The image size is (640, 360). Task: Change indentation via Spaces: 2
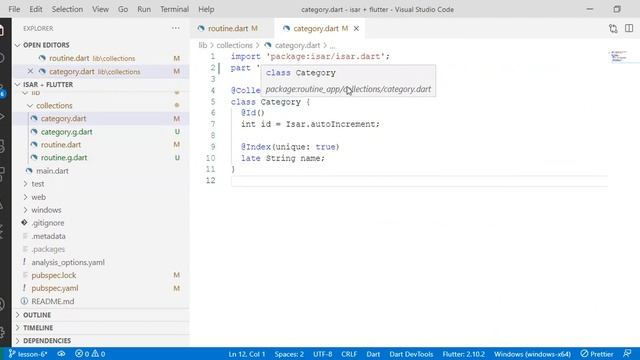tap(289, 354)
